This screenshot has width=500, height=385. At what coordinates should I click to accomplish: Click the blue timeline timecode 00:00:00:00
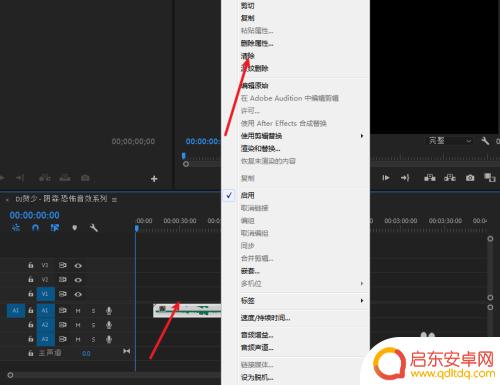pos(34,215)
